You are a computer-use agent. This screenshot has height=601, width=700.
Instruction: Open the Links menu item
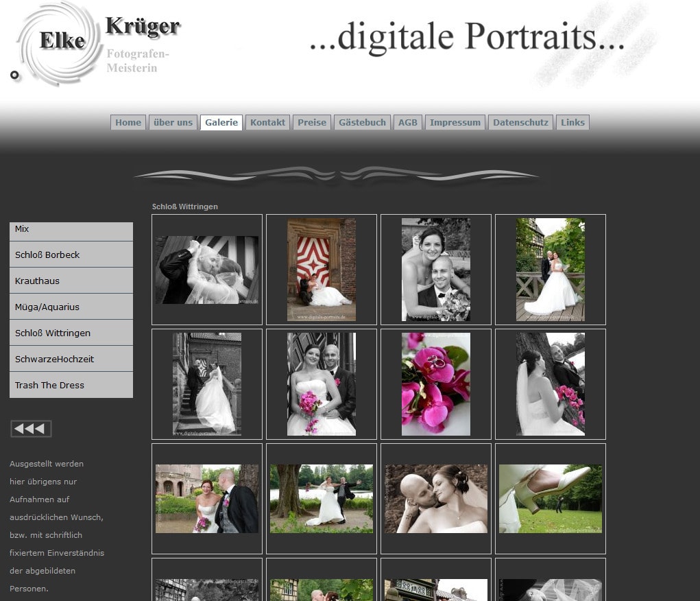[572, 122]
